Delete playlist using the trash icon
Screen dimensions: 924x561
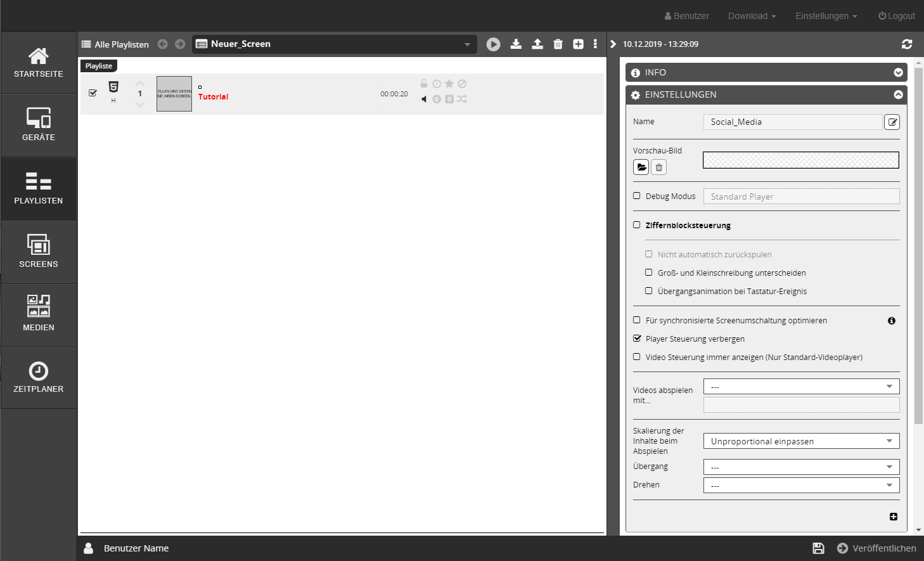tap(558, 44)
